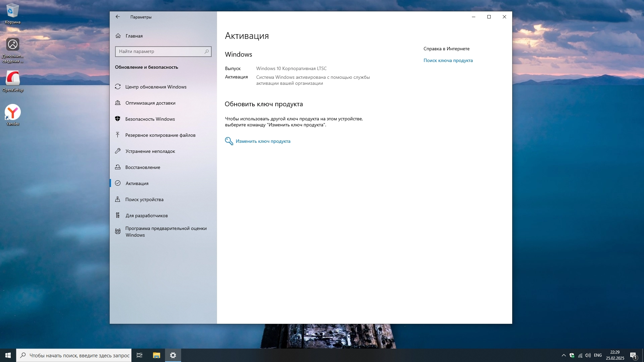The width and height of the screenshot is (644, 362).
Task: Open the Windows Start menu
Action: (8, 355)
